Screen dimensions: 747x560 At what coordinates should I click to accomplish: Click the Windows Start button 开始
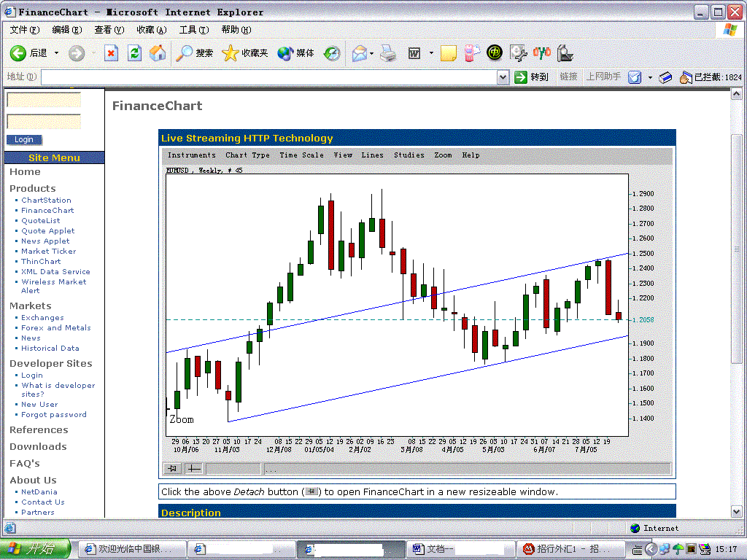(35, 549)
